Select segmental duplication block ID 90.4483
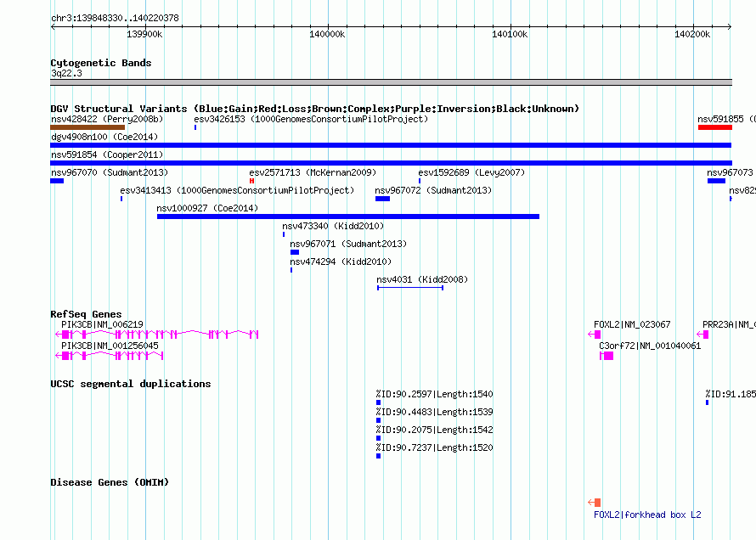This screenshot has width=756, height=540. pyautogui.click(x=379, y=420)
